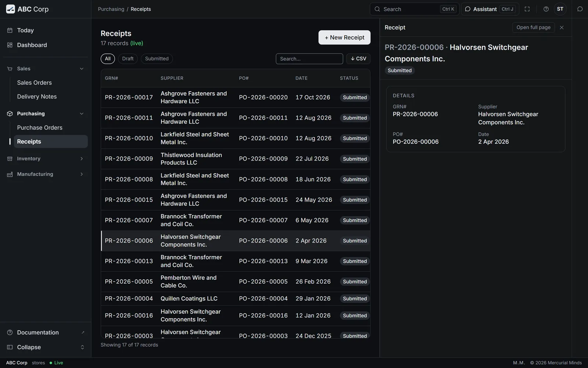
Task: Open the Today calendar icon
Action: pyautogui.click(x=10, y=30)
